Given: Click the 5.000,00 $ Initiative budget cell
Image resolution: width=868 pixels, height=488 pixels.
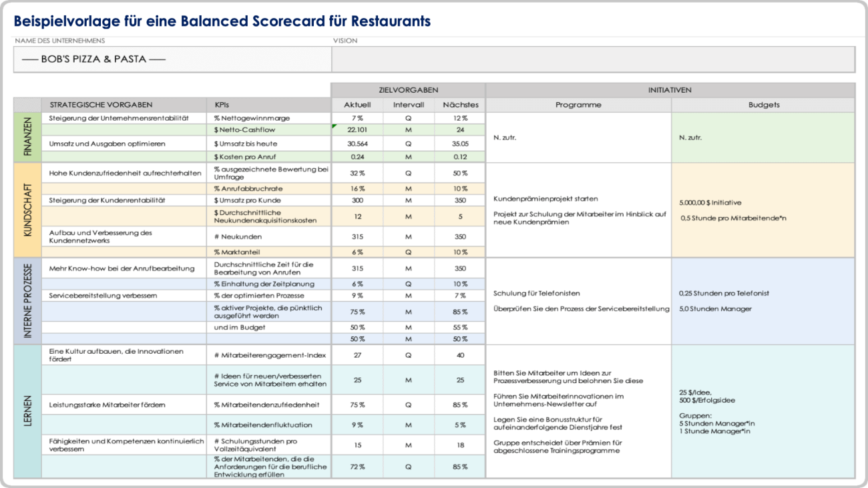Looking at the screenshot, I should (x=710, y=202).
